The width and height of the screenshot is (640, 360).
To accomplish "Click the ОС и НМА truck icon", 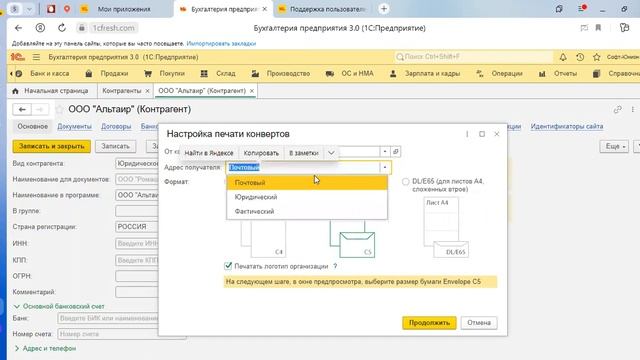I will [330, 73].
